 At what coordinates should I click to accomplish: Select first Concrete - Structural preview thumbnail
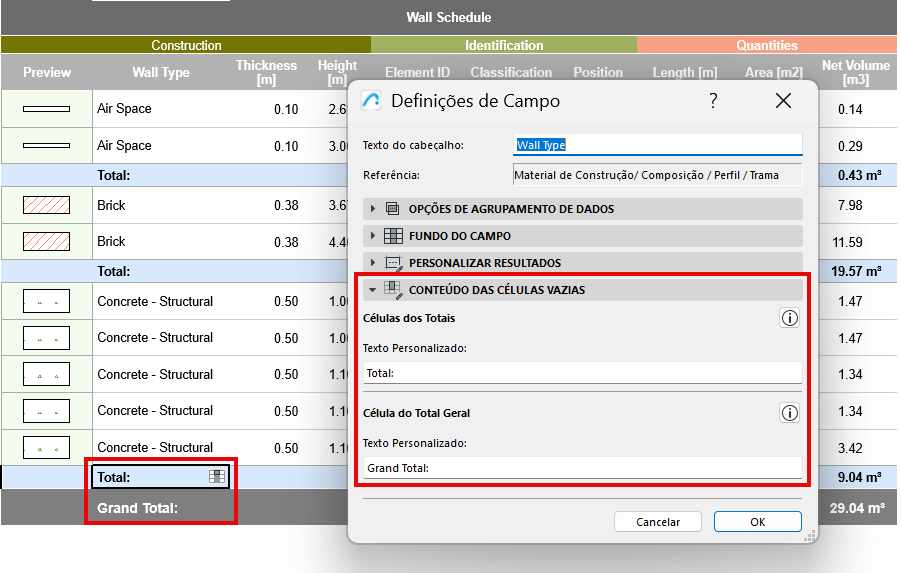click(x=47, y=301)
